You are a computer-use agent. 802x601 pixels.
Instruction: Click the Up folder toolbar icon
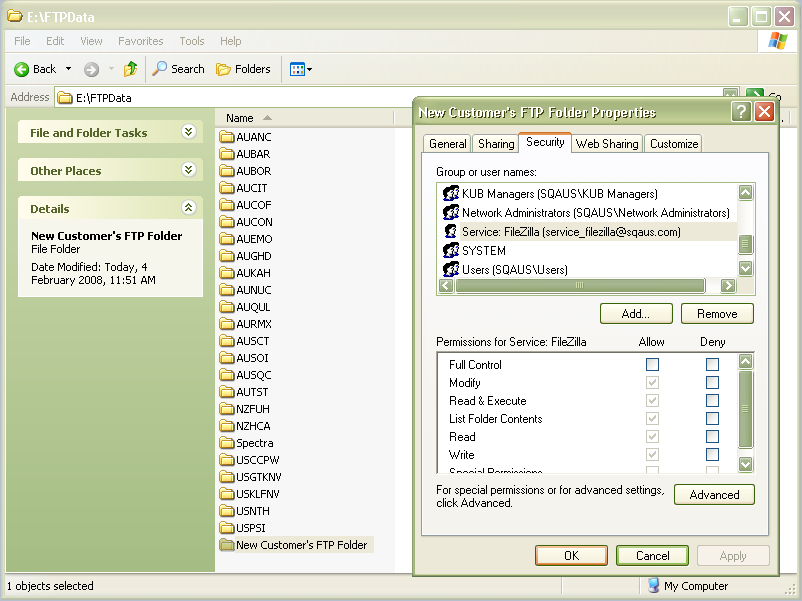point(130,69)
